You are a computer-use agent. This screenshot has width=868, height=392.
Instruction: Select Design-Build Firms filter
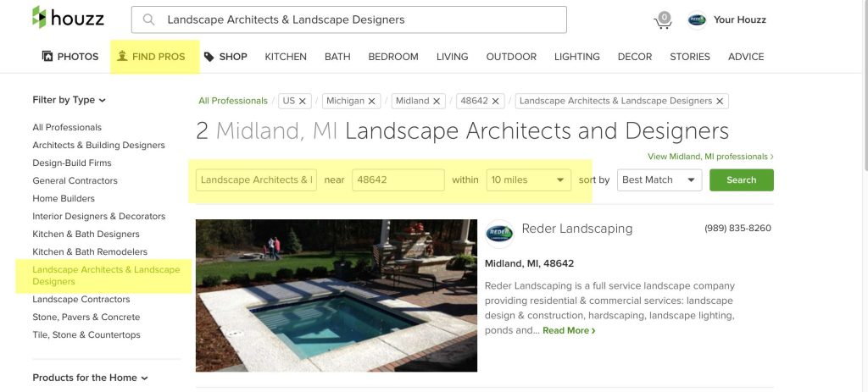point(72,163)
